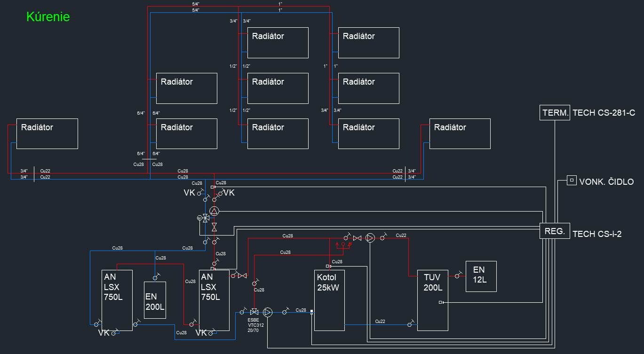Select the VONK. ČIDLO outdoor sensor square
The height and width of the screenshot is (354, 644).
572,181
